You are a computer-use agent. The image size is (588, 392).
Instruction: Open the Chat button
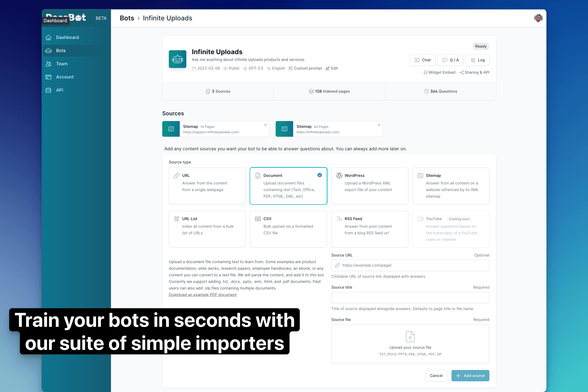[422, 60]
